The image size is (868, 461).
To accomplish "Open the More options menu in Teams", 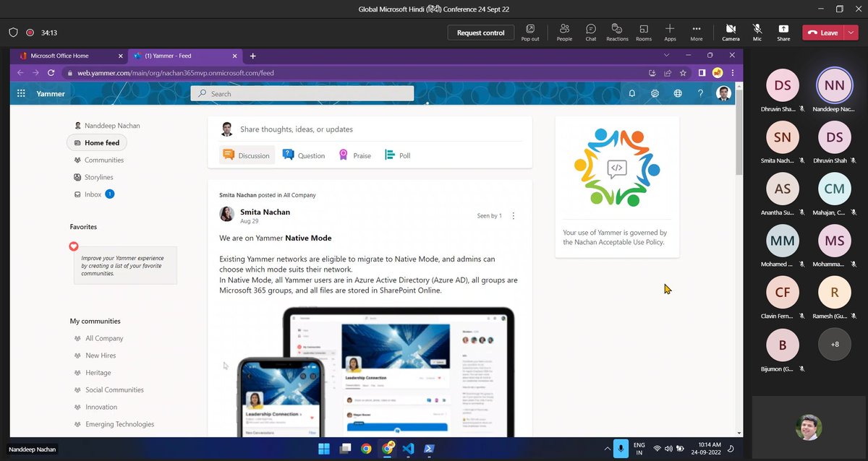I will click(x=697, y=33).
